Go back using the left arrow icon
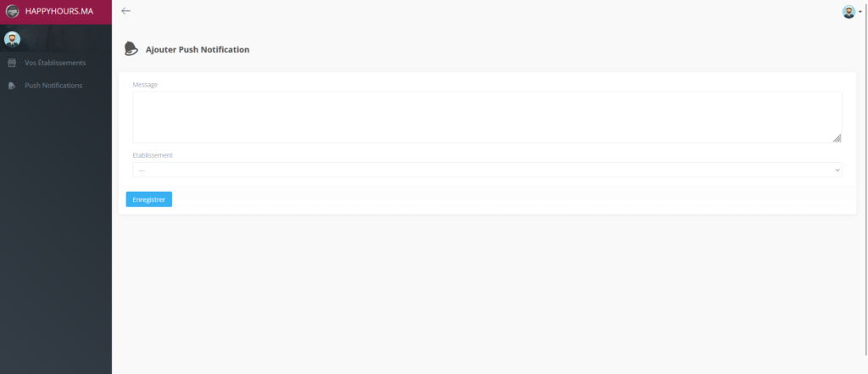Image resolution: width=868 pixels, height=374 pixels. coord(126,11)
